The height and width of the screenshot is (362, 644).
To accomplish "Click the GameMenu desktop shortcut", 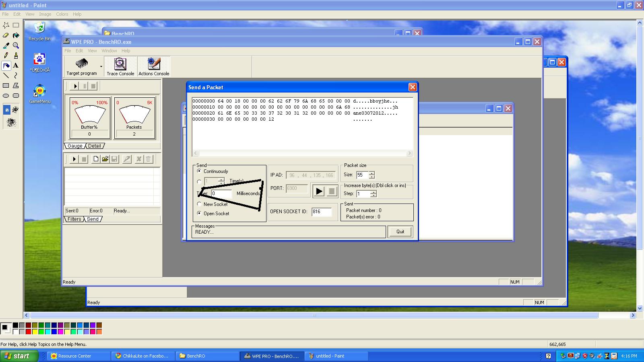I will (40, 94).
